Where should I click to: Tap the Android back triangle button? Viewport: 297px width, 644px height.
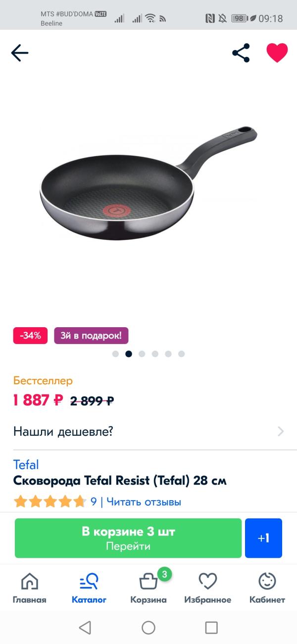coord(85,628)
